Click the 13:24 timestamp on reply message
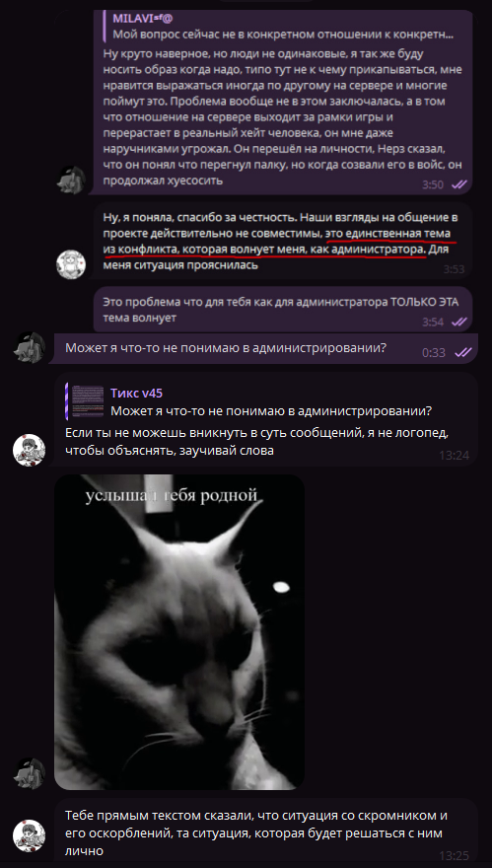 coord(454,456)
